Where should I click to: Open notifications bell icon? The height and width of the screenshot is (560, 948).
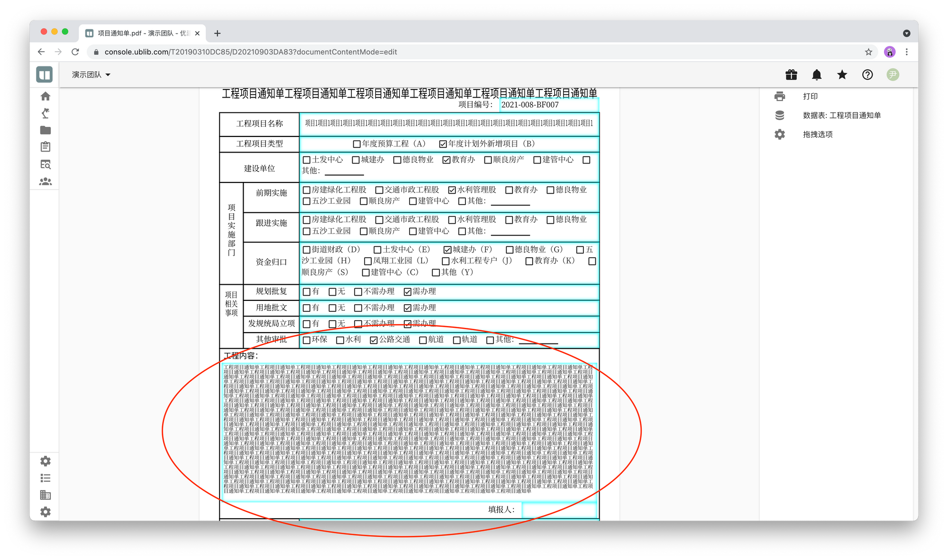click(x=817, y=75)
